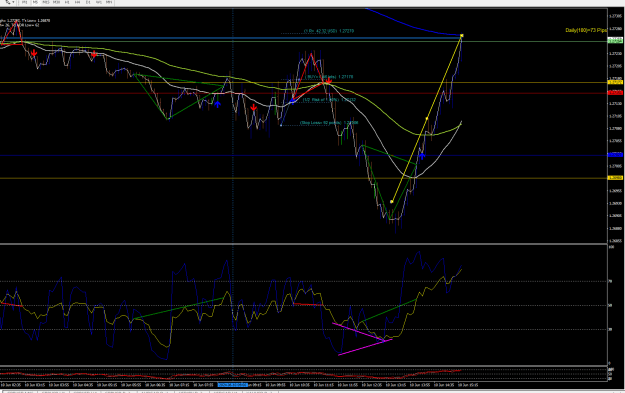Click the '10 Jun 02:35' time axis label
Screen dimensions: 625x393
[x=11, y=385]
